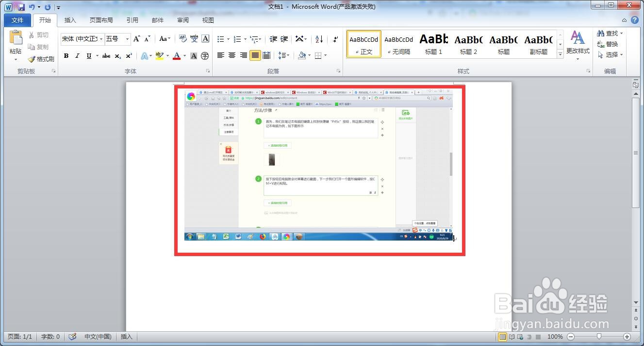644x346 pixels.
Task: Switch to the 页面布局 (Page Layout) tab
Action: tap(101, 20)
